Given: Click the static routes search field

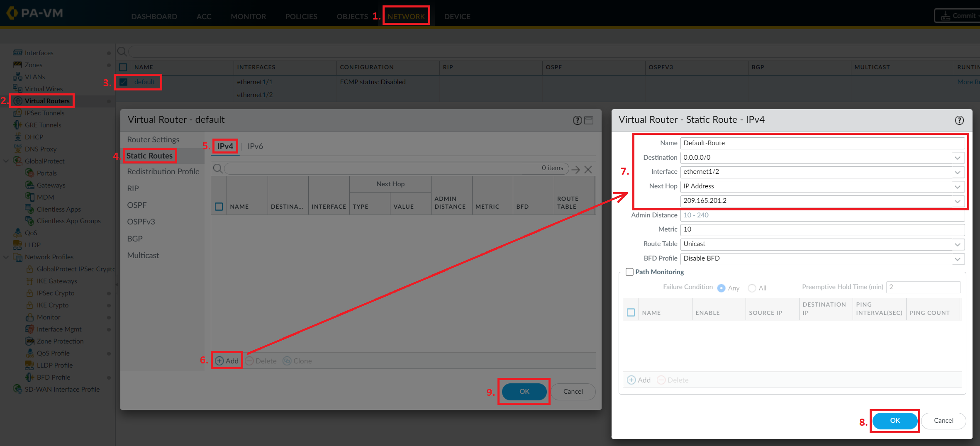Looking at the screenshot, I should (396, 168).
